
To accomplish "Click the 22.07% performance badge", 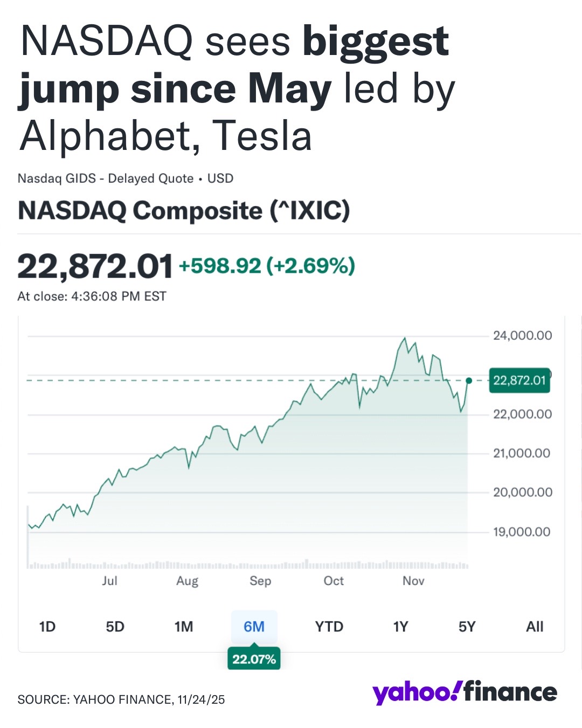I will [x=254, y=659].
